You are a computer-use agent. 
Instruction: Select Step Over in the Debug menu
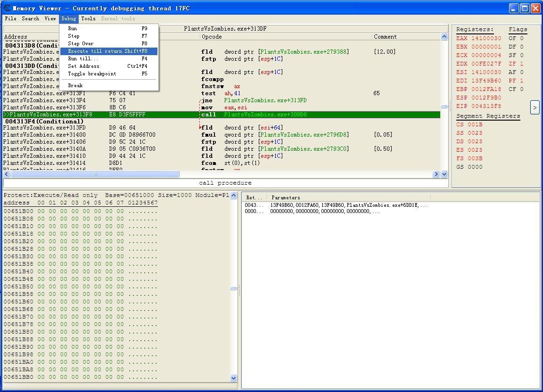point(109,44)
